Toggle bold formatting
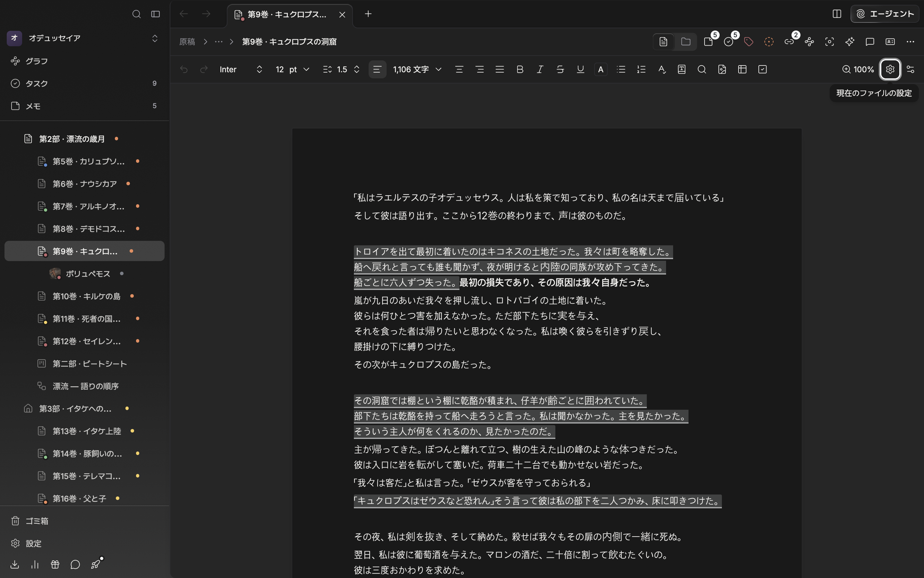The width and height of the screenshot is (924, 578). coord(520,69)
